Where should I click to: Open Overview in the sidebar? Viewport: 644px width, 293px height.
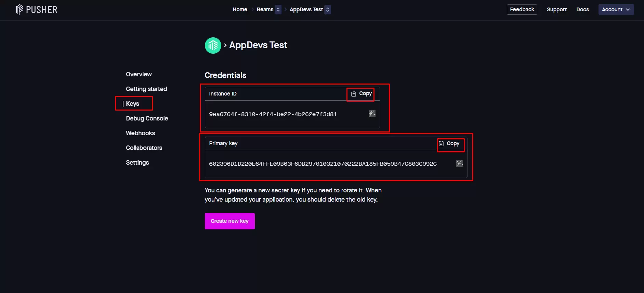point(139,74)
